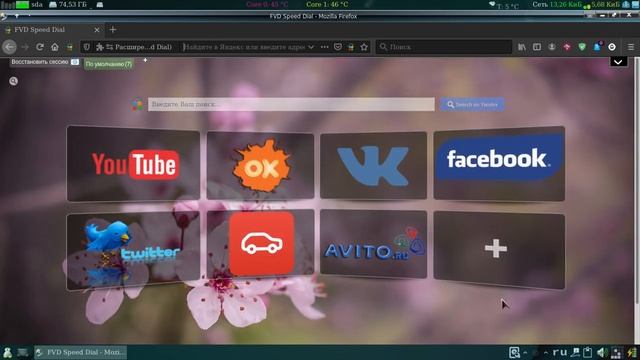Click the blue extension icon with badge
The height and width of the screenshot is (360, 640).
tap(597, 46)
